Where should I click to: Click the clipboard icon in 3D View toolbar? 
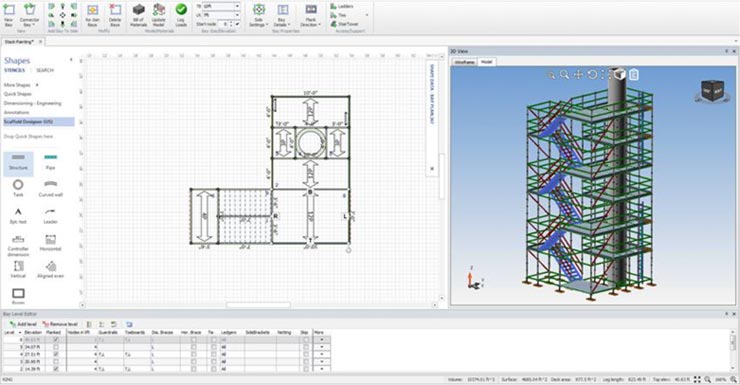click(x=634, y=75)
